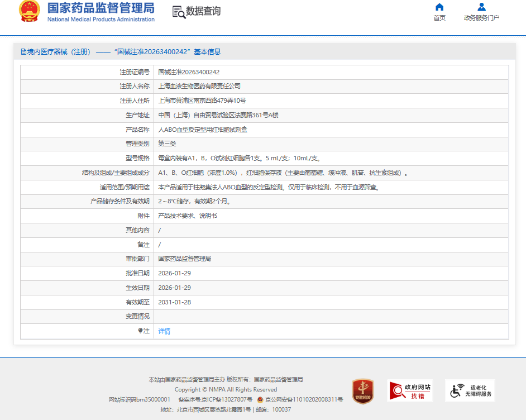Open 适老化无障碍服务 accessibility icon
Viewport: 526px width, 420px height.
(470, 391)
